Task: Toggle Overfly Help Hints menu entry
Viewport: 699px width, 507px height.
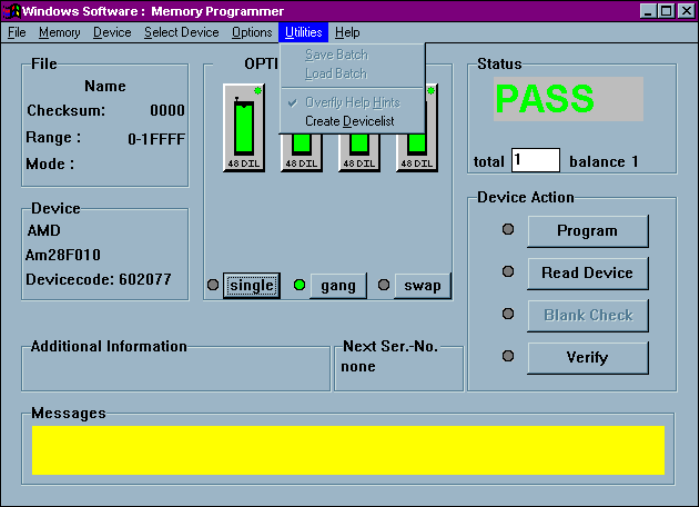Action: 352,103
